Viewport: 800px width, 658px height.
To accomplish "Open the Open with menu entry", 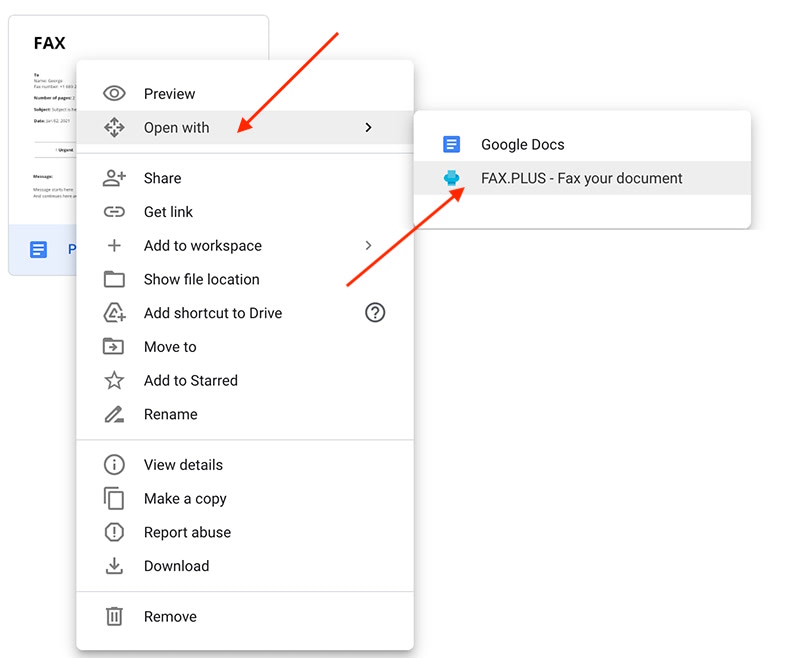I will pyautogui.click(x=176, y=128).
